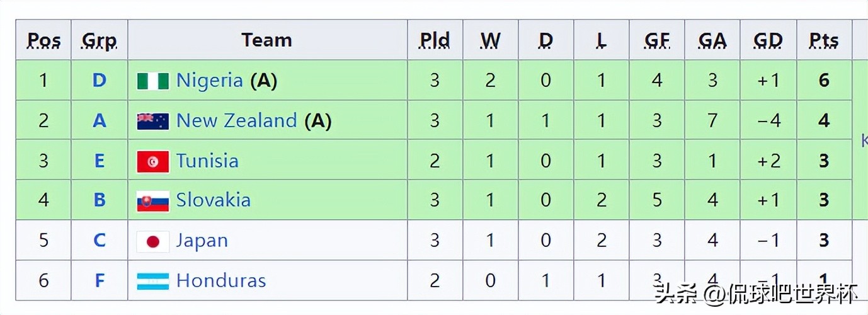The image size is (868, 315).
Task: Open Group A link for New Zealand
Action: coord(100,121)
